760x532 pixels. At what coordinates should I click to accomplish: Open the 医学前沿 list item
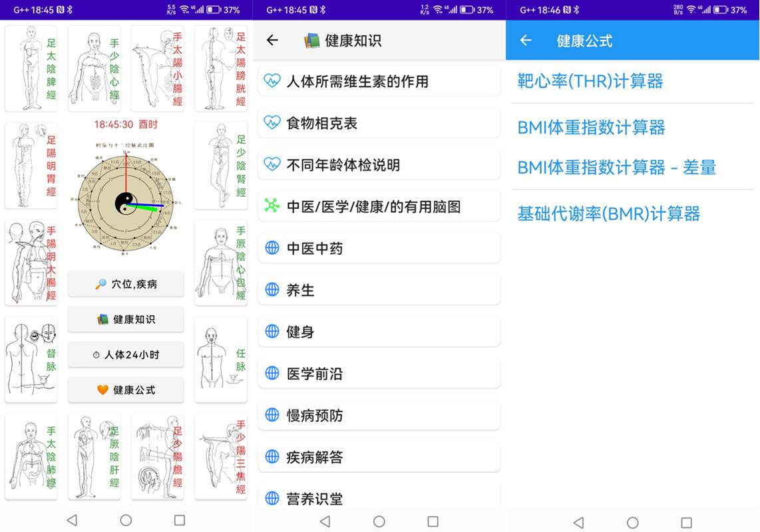point(379,374)
